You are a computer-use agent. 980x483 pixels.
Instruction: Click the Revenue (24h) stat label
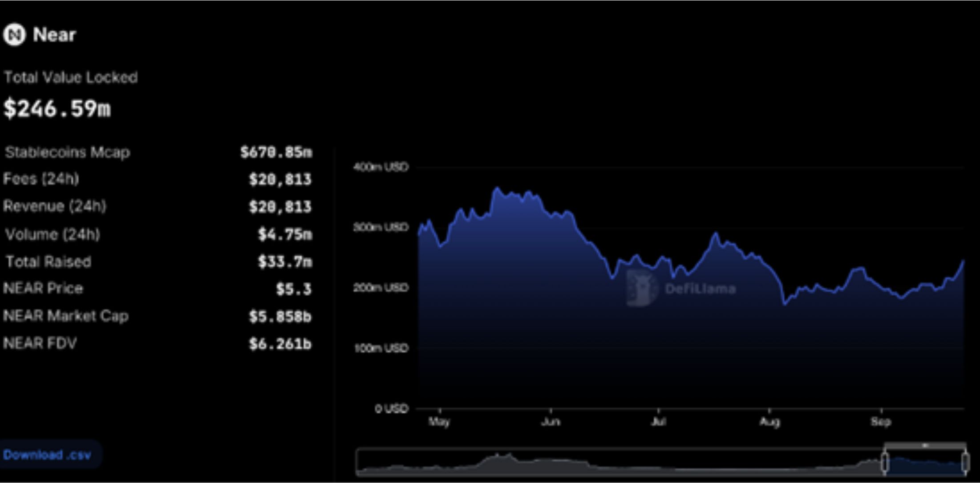point(54,206)
